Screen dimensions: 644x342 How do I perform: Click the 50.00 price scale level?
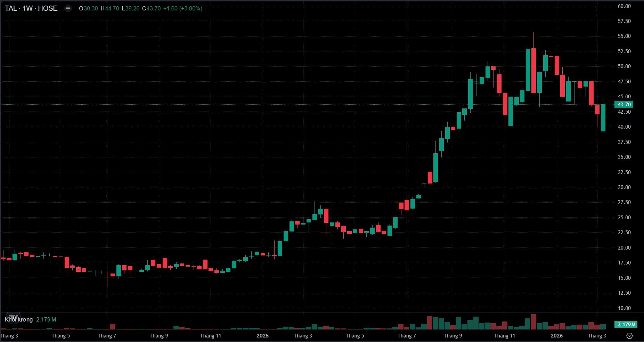point(624,66)
